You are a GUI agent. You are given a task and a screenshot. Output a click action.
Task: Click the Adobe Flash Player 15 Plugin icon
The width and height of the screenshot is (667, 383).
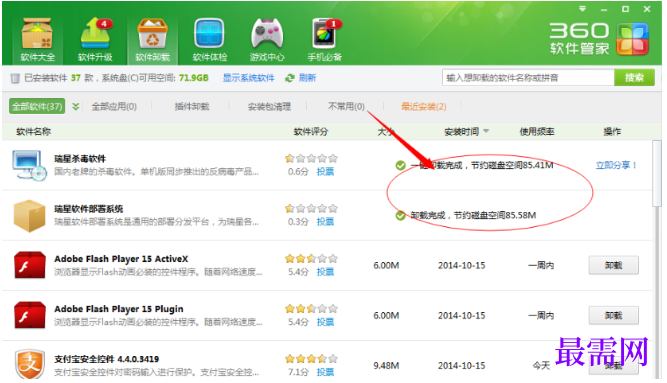[29, 315]
